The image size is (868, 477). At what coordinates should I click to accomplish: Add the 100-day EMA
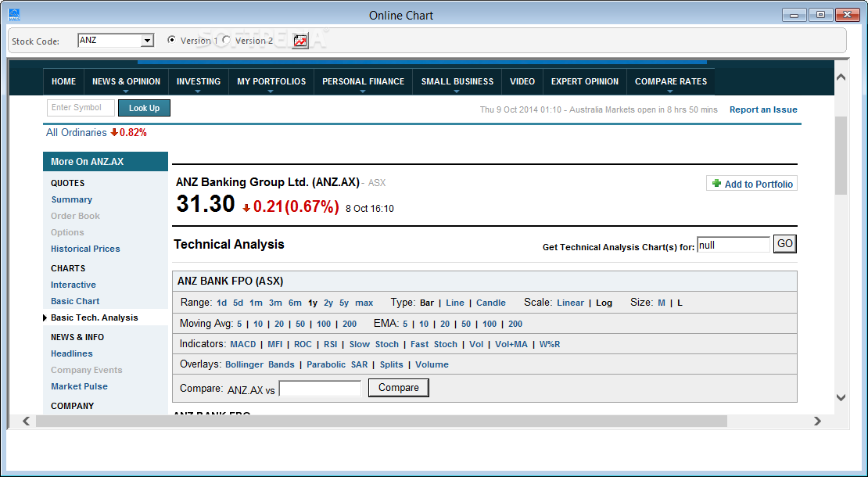pos(490,325)
